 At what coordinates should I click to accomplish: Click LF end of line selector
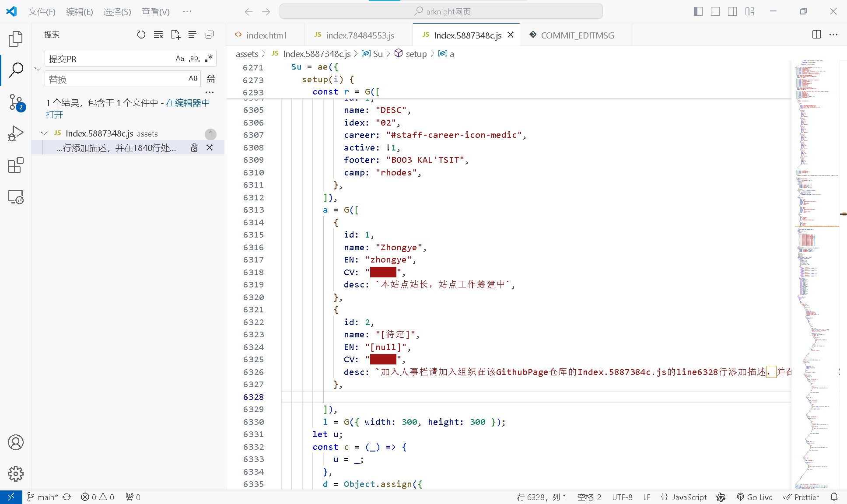(x=647, y=497)
